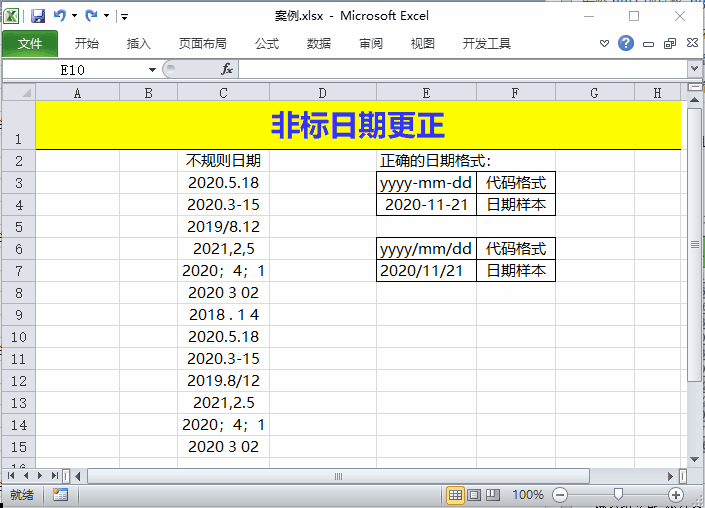The image size is (705, 508).
Task: Click the zoom out minus icon
Action: click(560, 495)
